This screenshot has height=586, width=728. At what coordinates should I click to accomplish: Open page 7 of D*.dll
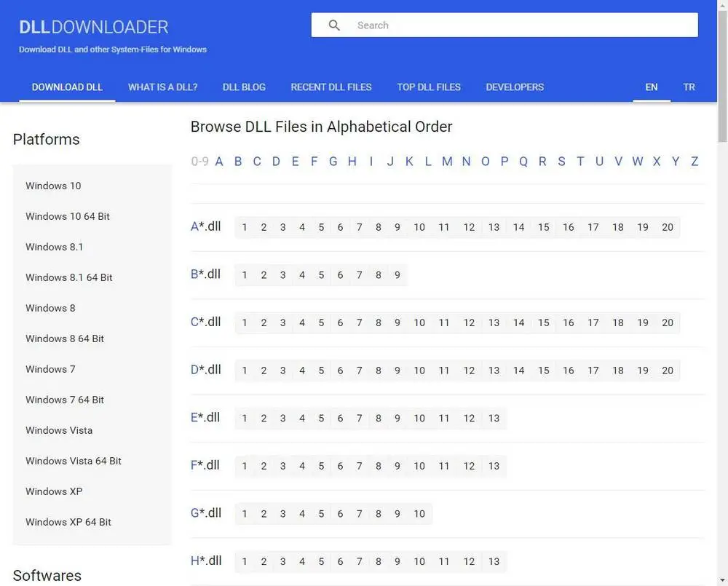tap(360, 371)
